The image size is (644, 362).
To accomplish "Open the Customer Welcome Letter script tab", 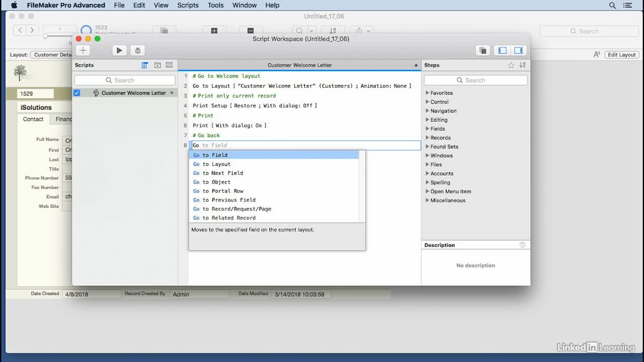I will pyautogui.click(x=300, y=65).
